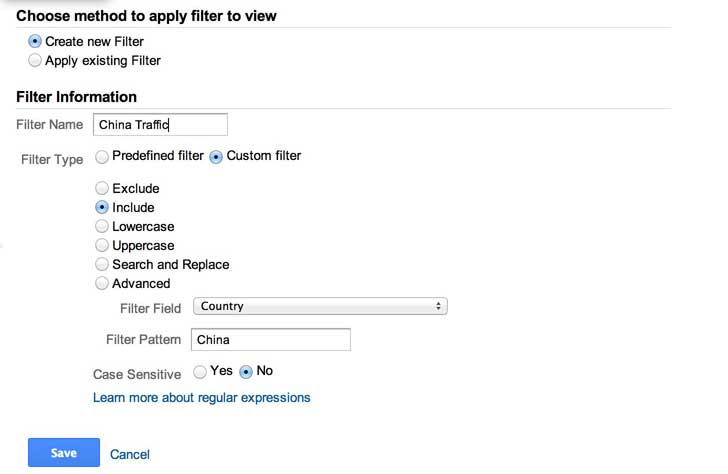
Task: Choose the Exclude filter option
Action: (102, 188)
